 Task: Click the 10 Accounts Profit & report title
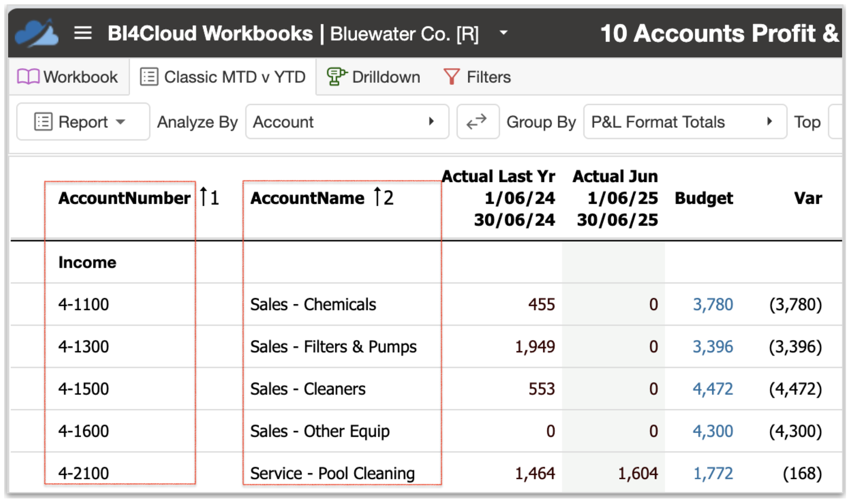click(x=720, y=33)
